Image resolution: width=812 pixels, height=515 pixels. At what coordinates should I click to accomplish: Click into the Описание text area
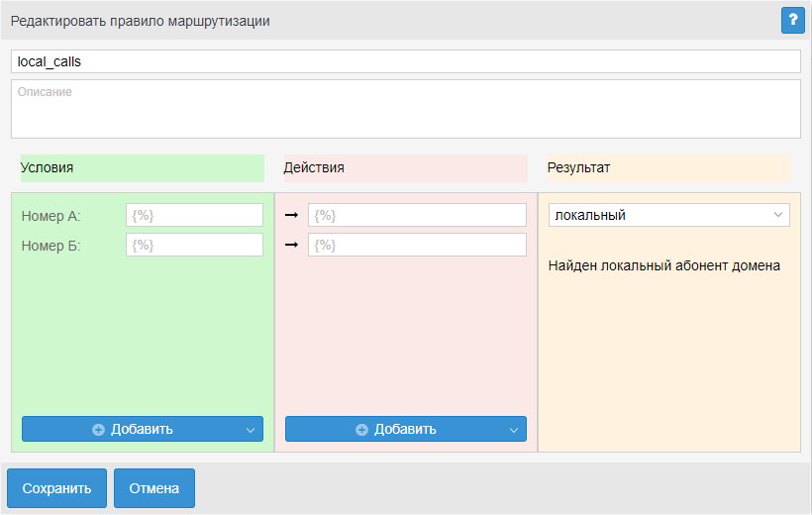click(x=405, y=109)
